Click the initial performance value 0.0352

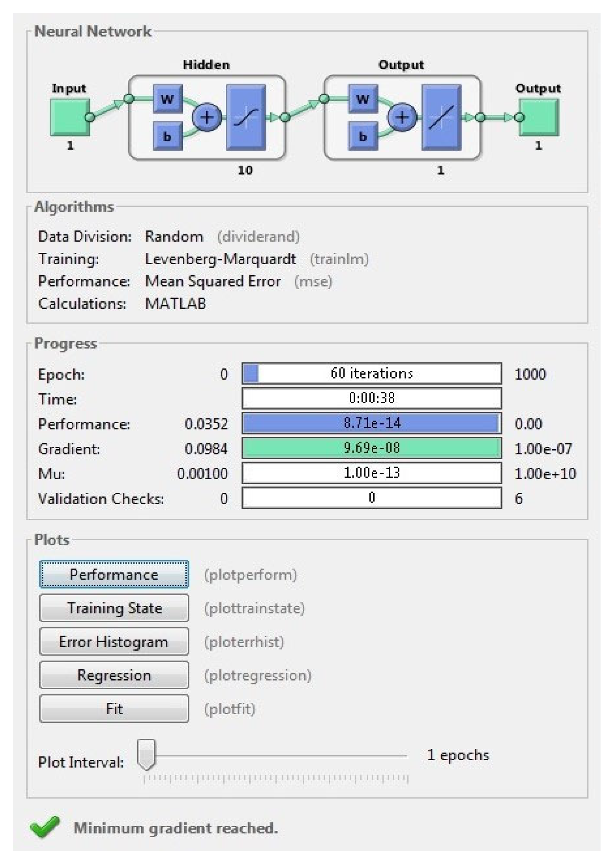click(206, 424)
